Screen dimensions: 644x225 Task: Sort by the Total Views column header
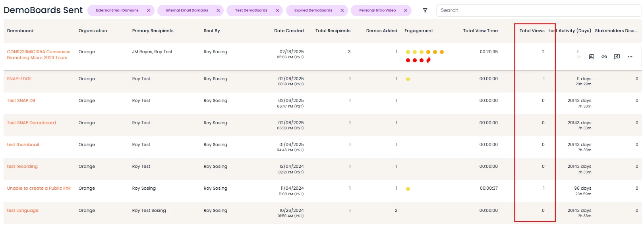click(x=532, y=31)
